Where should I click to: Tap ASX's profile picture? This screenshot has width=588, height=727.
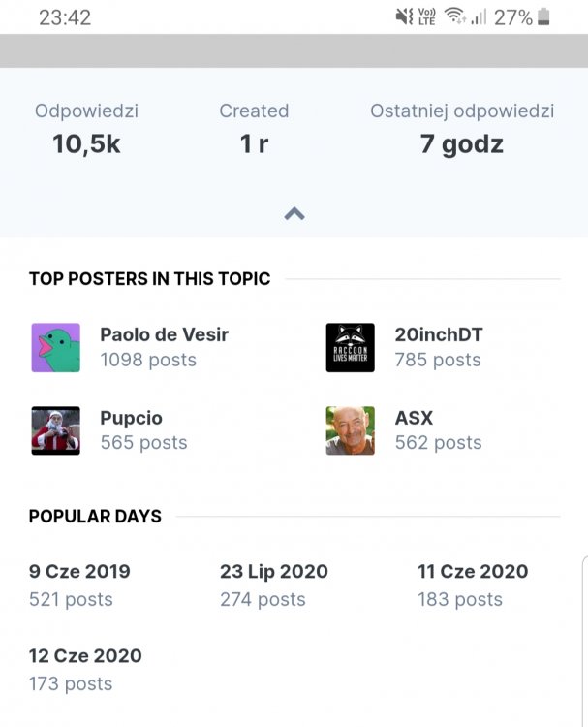tap(350, 431)
